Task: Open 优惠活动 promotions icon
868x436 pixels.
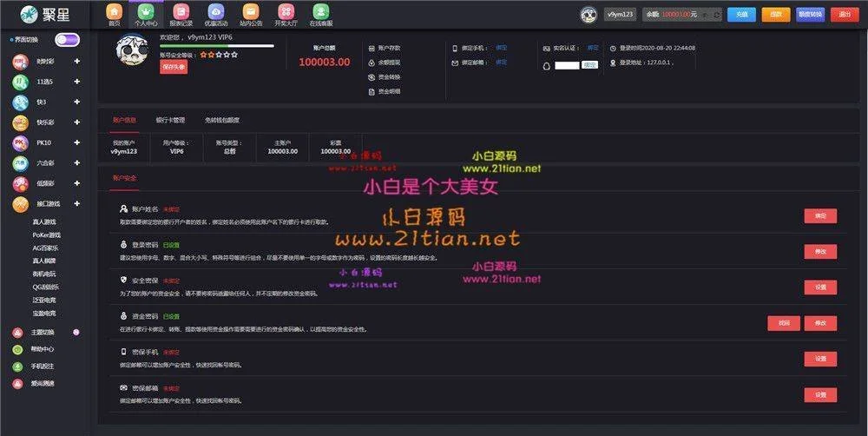Action: pyautogui.click(x=217, y=12)
